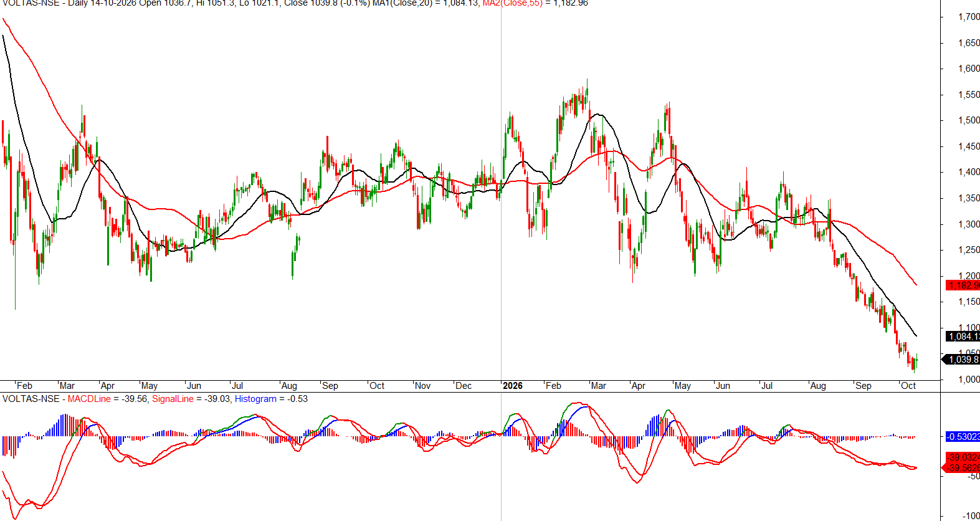Click the 1,600 price axis label
Screen dimensions: 980x521
[x=969, y=69]
